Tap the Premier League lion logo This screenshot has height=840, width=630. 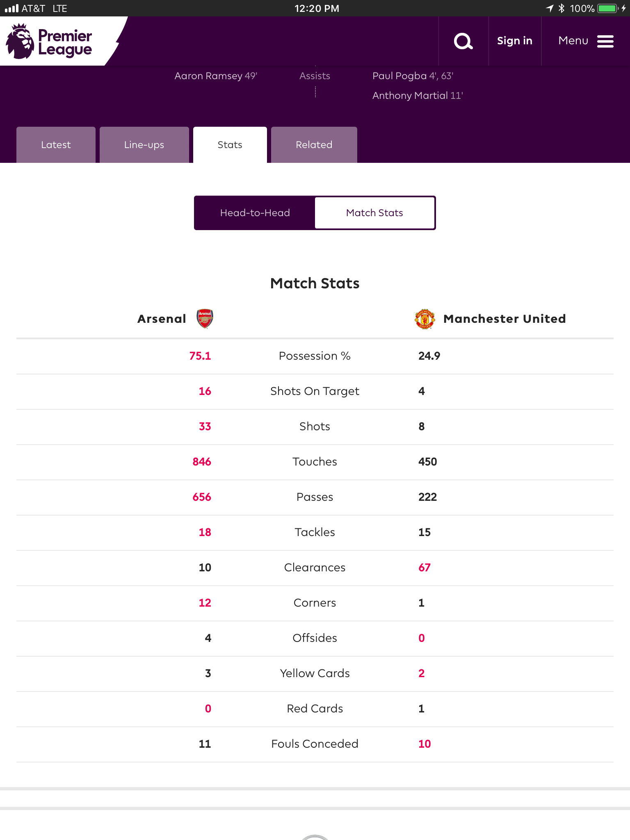20,41
